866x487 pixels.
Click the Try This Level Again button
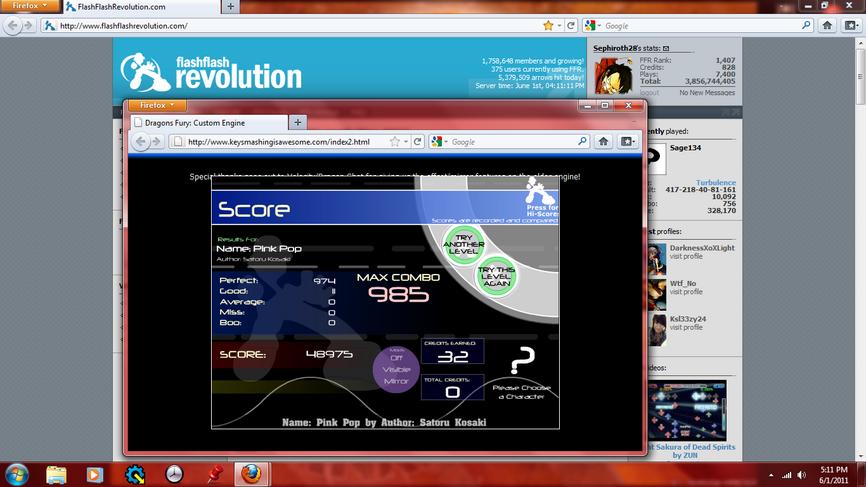point(496,276)
